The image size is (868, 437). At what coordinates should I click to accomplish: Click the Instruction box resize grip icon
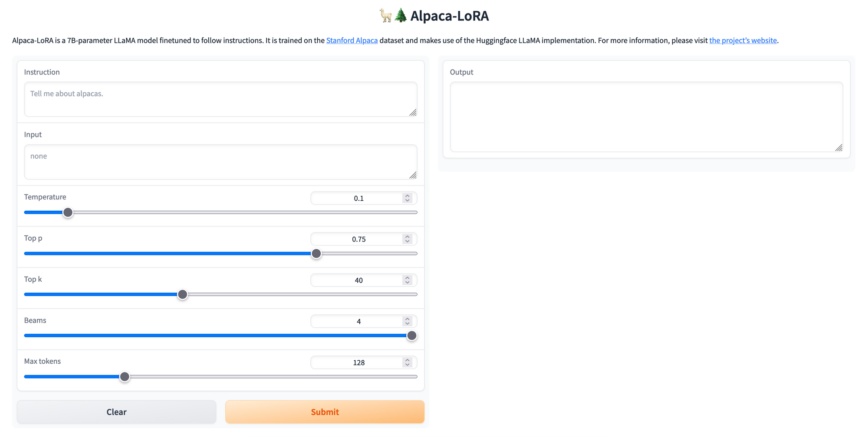point(413,112)
